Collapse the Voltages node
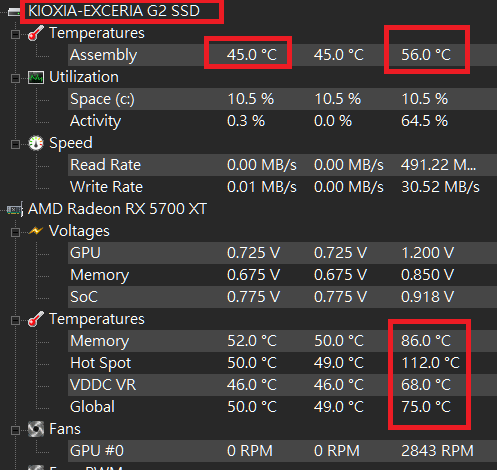The height and width of the screenshot is (470, 497). [15, 232]
